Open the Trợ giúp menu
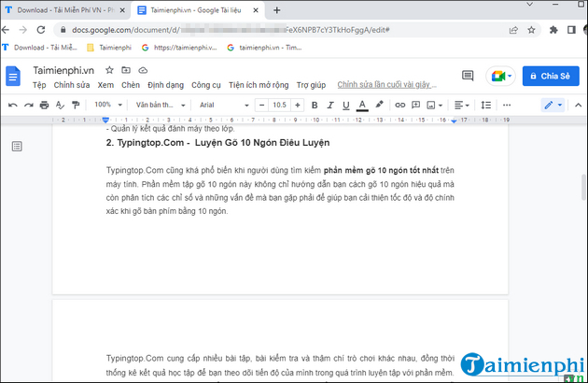This screenshot has height=383, width=588. click(x=311, y=85)
